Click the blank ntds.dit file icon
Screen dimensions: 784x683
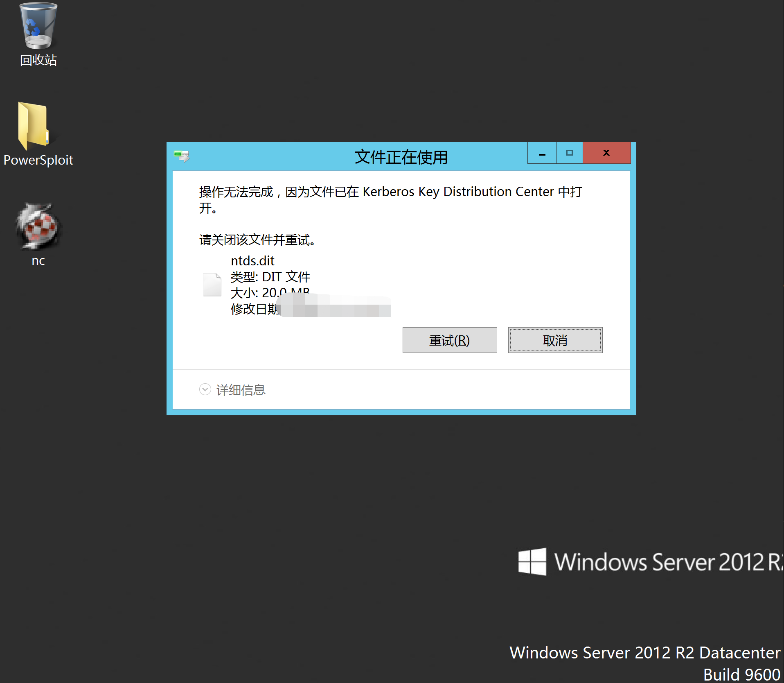212,285
